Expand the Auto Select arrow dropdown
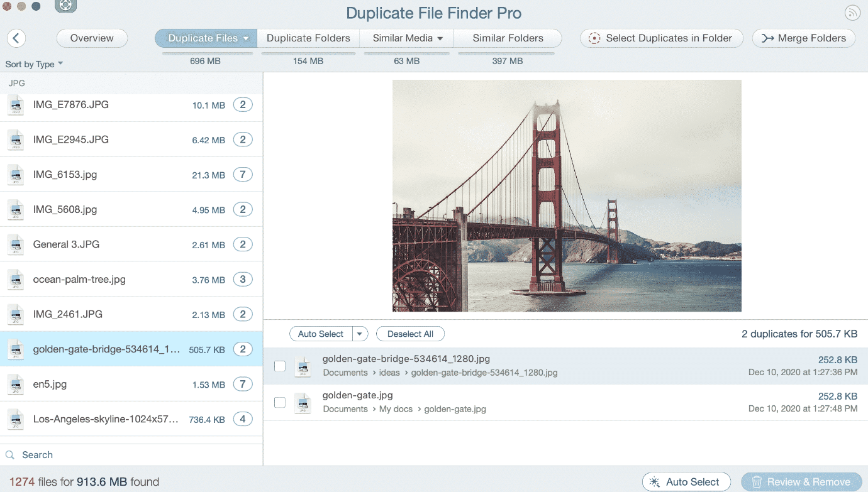 pyautogui.click(x=360, y=334)
